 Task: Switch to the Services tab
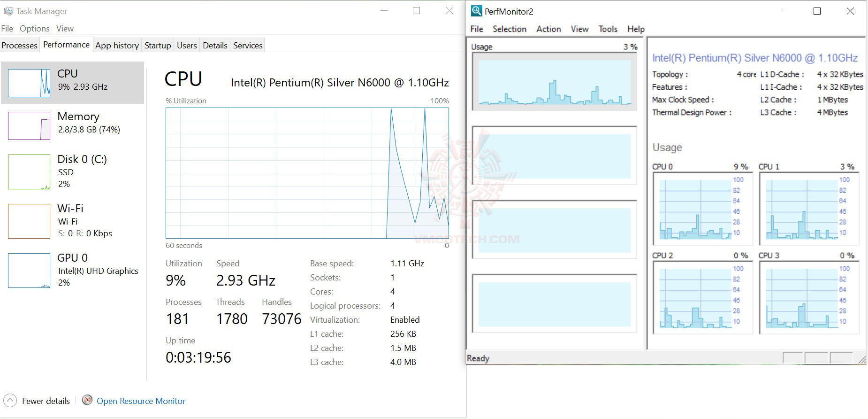pos(248,45)
